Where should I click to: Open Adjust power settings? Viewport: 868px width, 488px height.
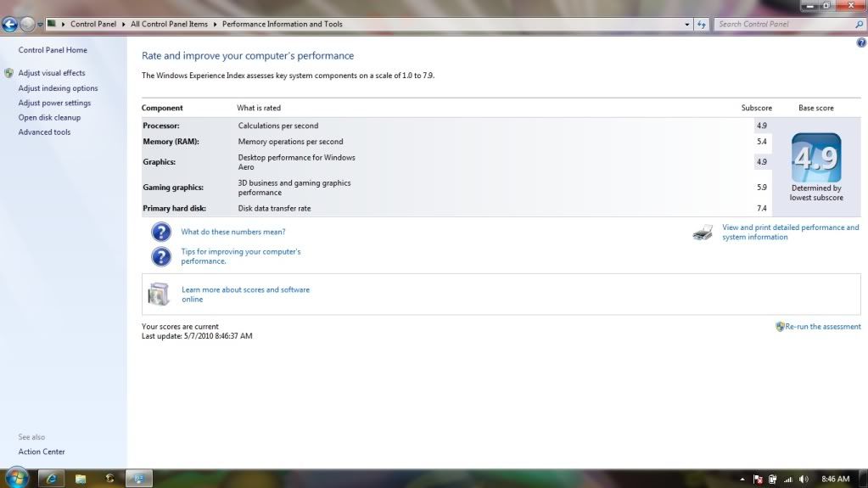click(x=54, y=103)
